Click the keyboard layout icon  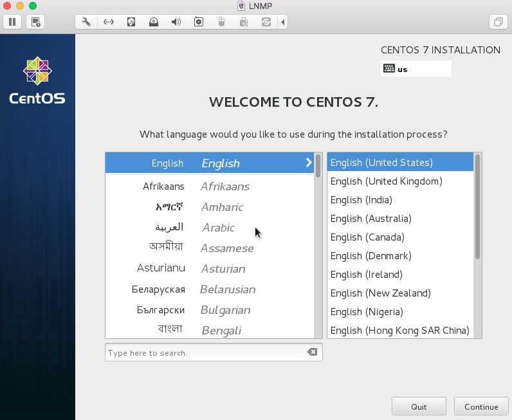(x=389, y=68)
